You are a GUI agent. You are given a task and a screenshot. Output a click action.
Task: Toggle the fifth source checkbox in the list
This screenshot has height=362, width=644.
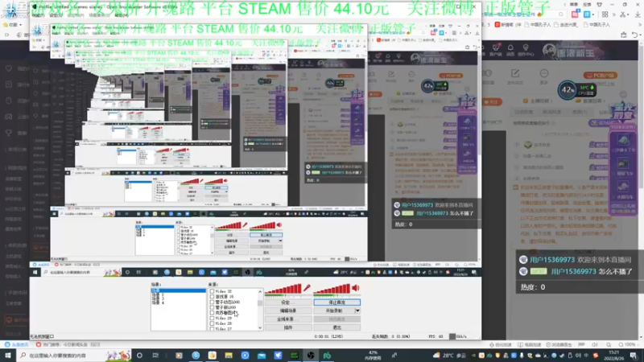[212, 313]
